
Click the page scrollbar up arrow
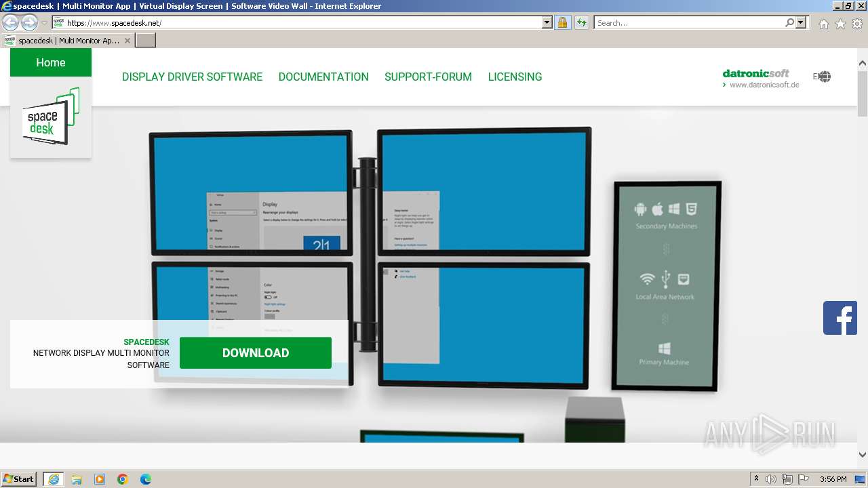click(x=863, y=63)
